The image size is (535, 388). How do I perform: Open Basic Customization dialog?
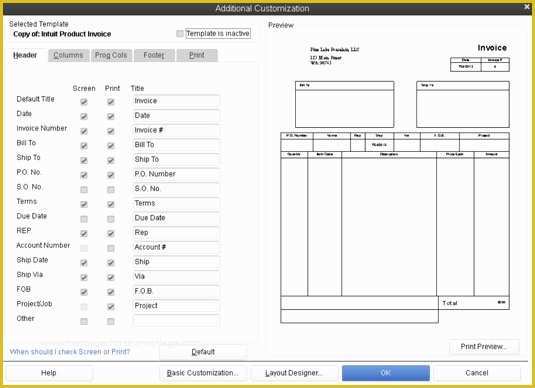pyautogui.click(x=203, y=373)
